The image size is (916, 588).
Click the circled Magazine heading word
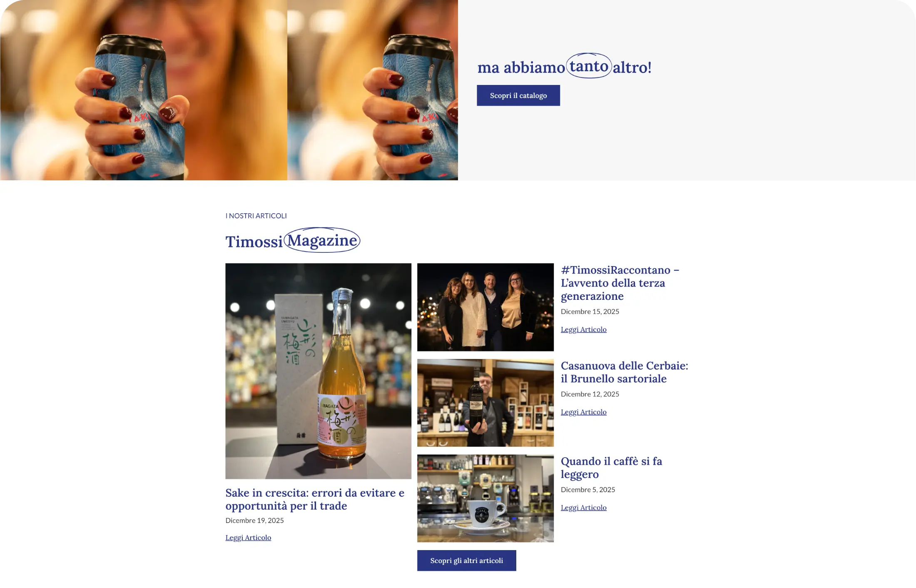(x=322, y=240)
